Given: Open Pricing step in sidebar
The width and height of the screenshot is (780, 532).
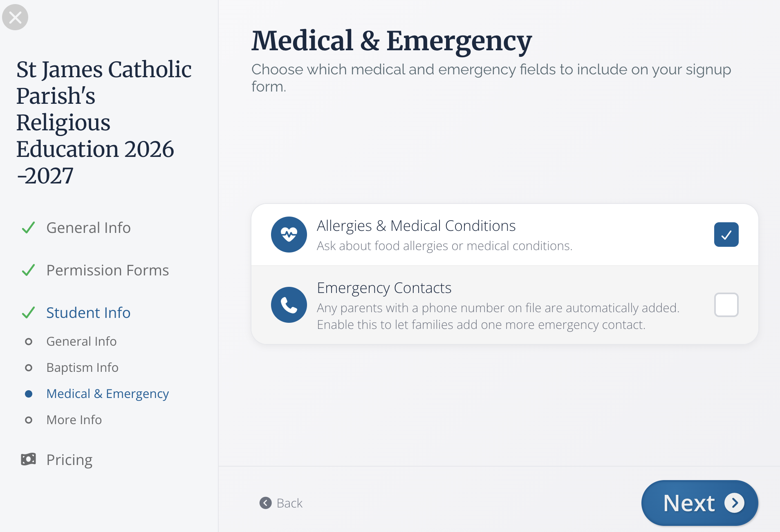Looking at the screenshot, I should click(69, 460).
